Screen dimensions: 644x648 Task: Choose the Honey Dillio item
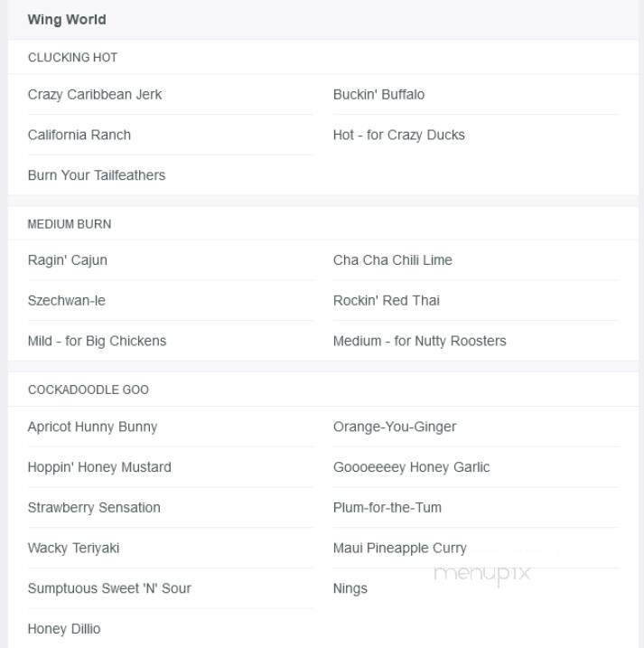[64, 629]
